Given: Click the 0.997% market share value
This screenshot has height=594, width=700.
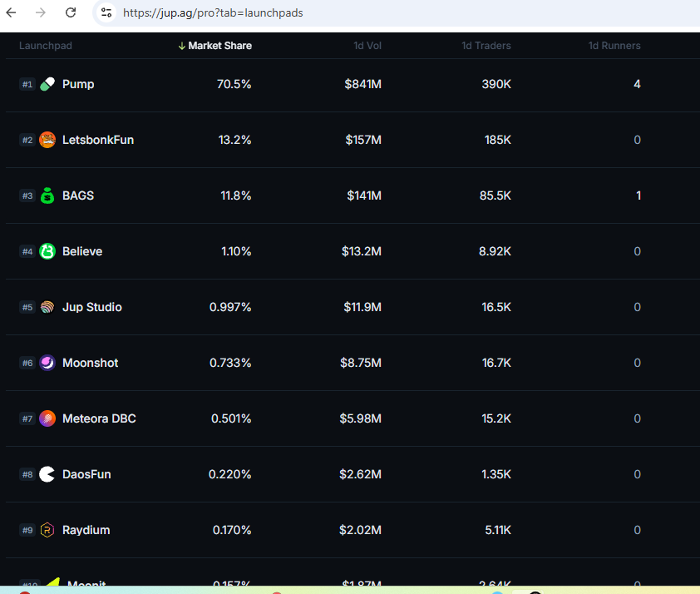Looking at the screenshot, I should point(230,307).
